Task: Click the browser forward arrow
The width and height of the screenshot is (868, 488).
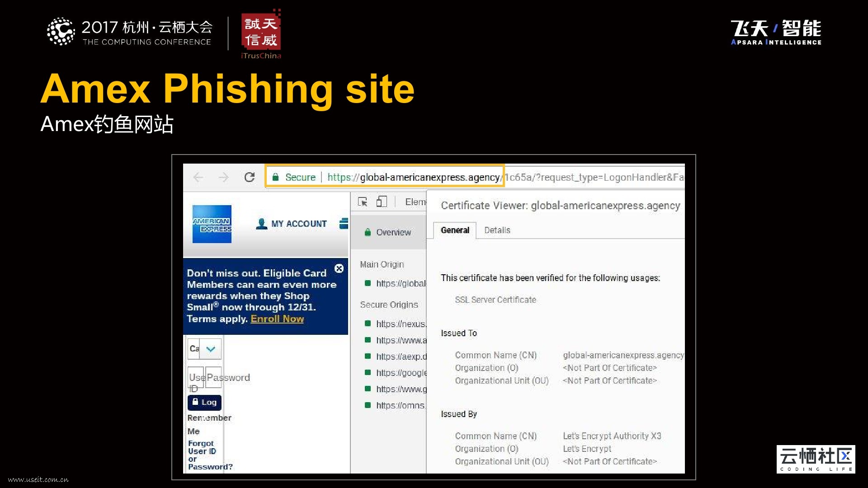Action: [224, 177]
